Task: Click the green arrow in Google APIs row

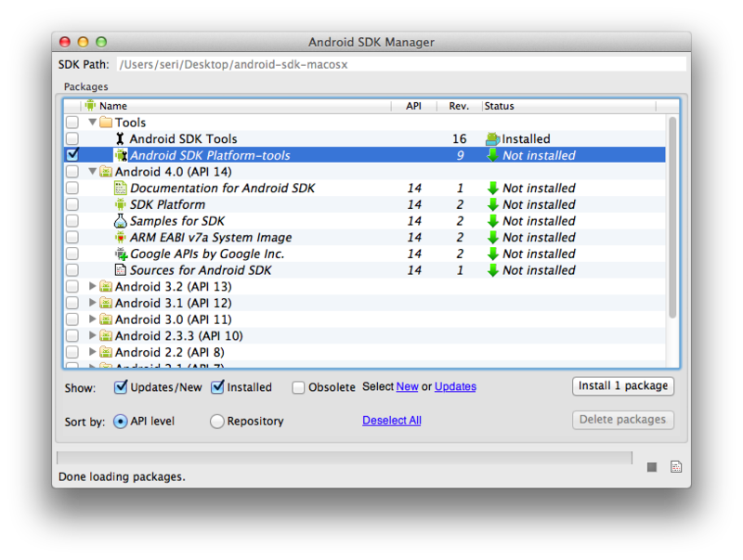Action: point(493,254)
